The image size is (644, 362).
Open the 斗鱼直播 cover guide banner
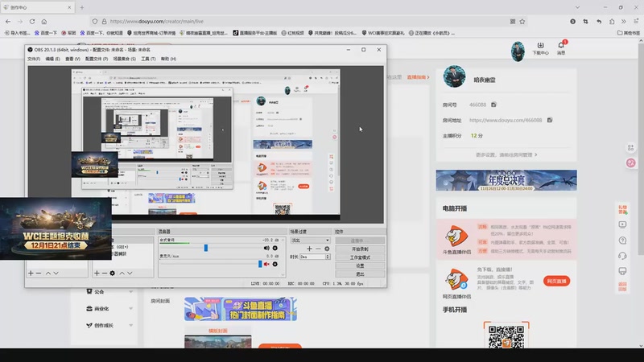(240, 309)
